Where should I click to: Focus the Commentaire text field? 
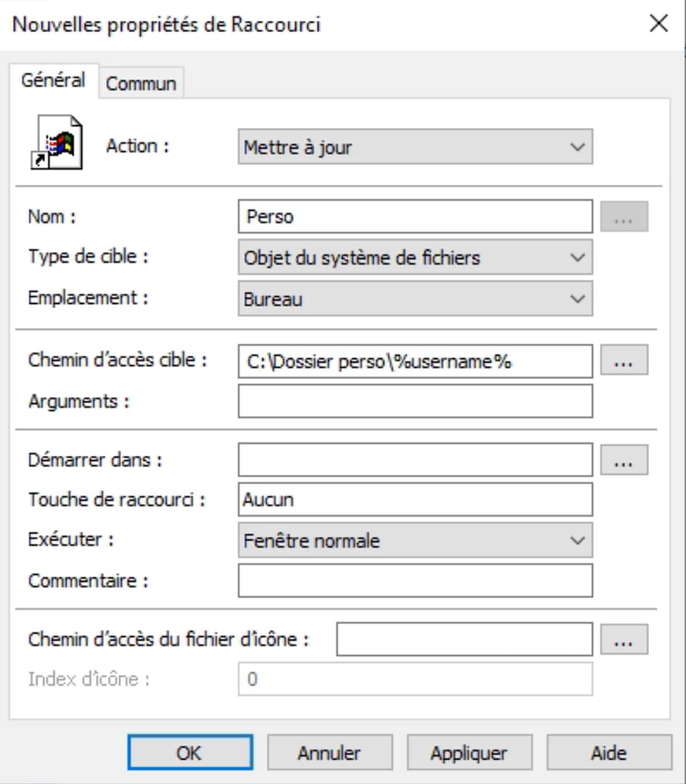pos(415,581)
